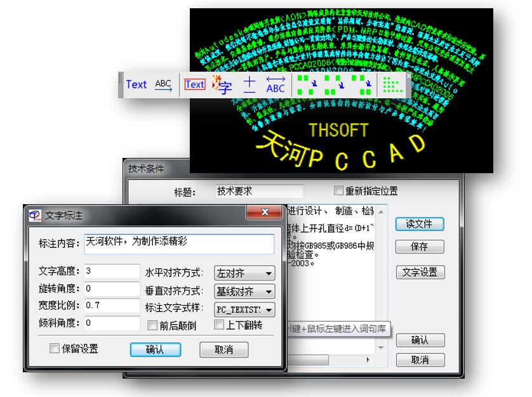Click the 文字设置 button

421,272
